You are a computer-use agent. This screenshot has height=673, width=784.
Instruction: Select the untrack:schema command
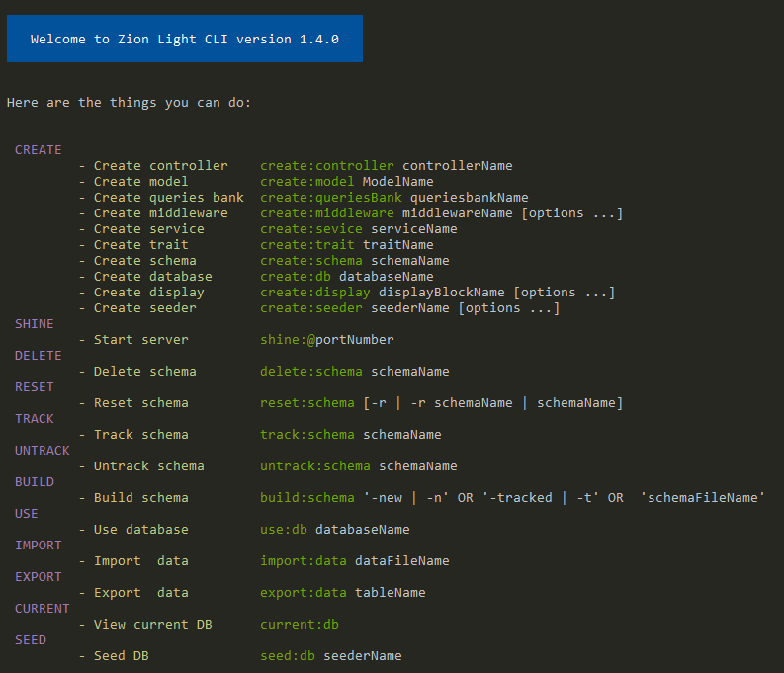pyautogui.click(x=315, y=466)
